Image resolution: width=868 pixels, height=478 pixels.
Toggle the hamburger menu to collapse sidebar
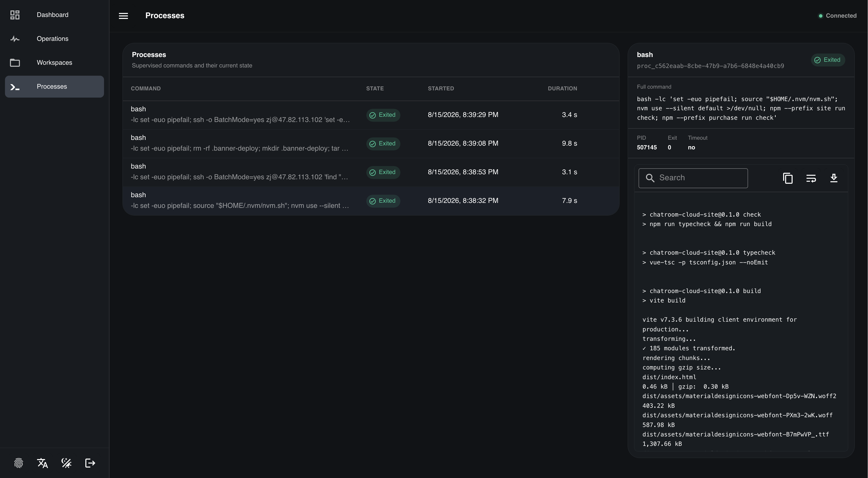(123, 16)
